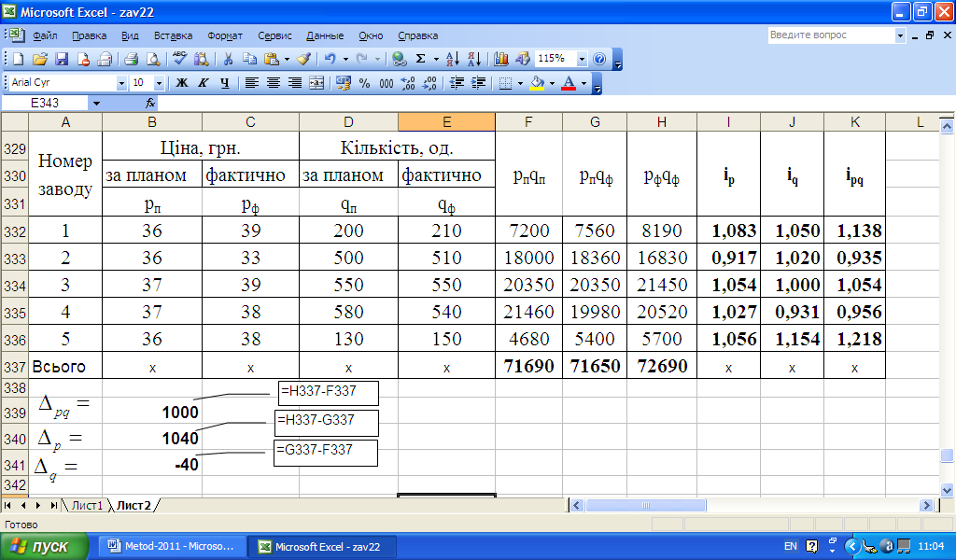Apply Percent Style to selected cells
This screenshot has width=956, height=560.
point(364,83)
